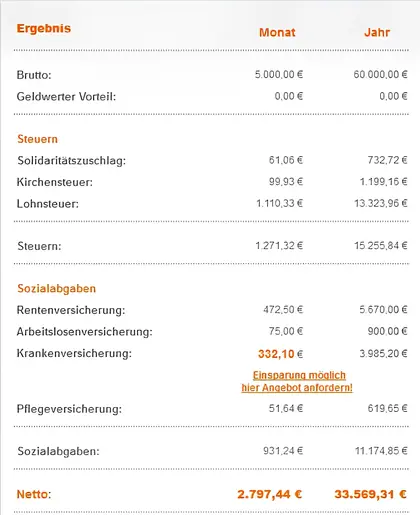Select yearly Rentenversicherung value 5.670,00 €
The width and height of the screenshot is (420, 515).
[383, 310]
